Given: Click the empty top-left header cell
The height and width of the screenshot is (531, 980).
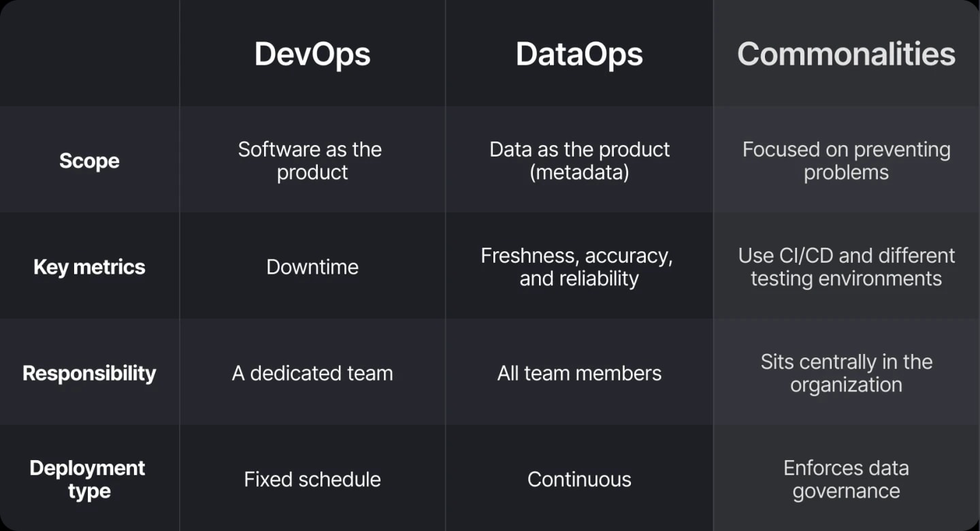Looking at the screenshot, I should coord(89,53).
